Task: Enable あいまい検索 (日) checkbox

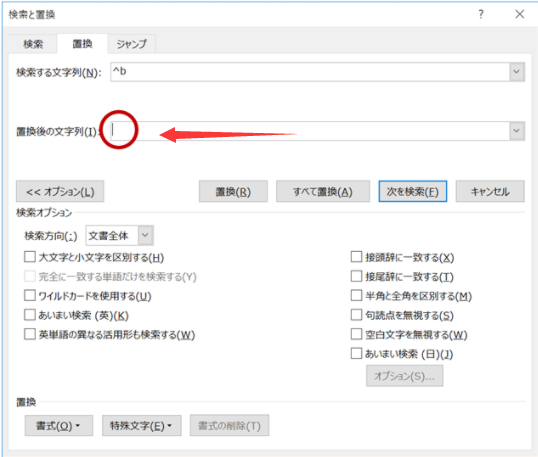Action: (x=356, y=353)
